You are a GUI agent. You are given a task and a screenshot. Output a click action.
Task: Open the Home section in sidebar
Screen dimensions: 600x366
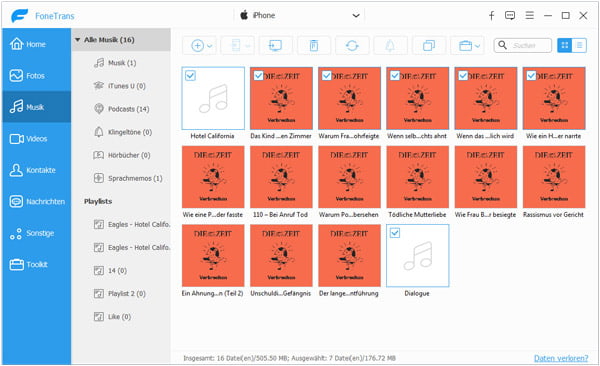[36, 44]
